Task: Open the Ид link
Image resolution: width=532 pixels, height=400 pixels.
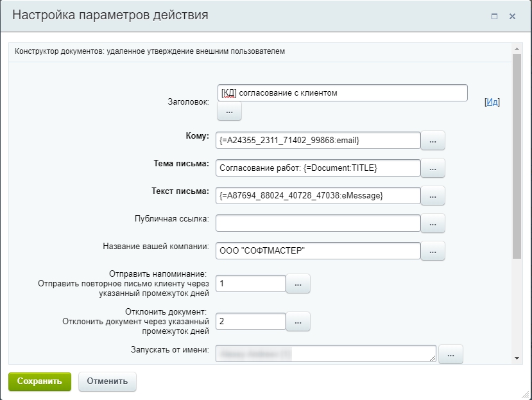Action: click(492, 102)
